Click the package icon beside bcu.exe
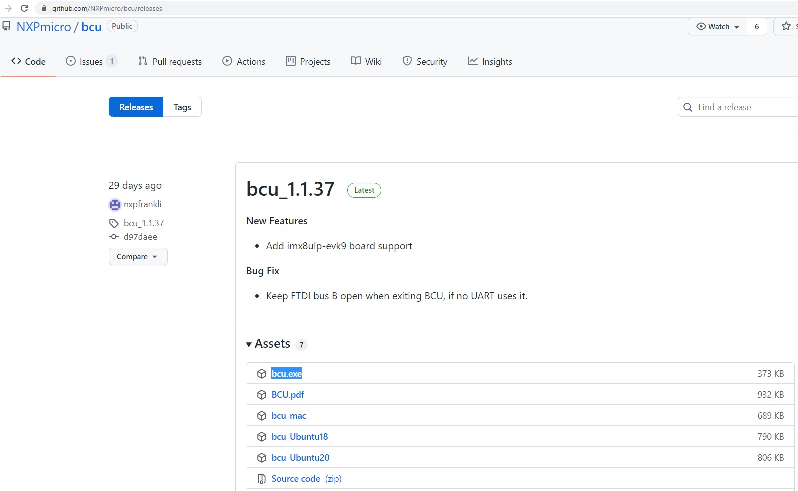798x491 pixels. pyautogui.click(x=261, y=373)
